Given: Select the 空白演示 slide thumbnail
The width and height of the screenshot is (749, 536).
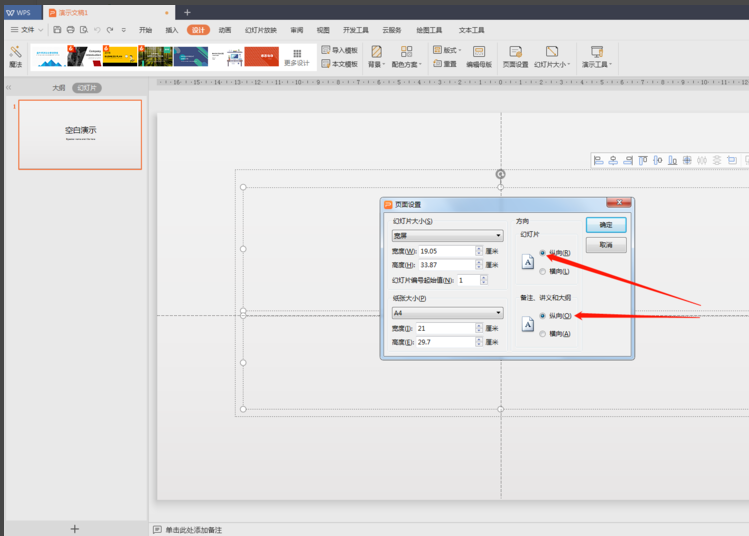Looking at the screenshot, I should tap(80, 134).
